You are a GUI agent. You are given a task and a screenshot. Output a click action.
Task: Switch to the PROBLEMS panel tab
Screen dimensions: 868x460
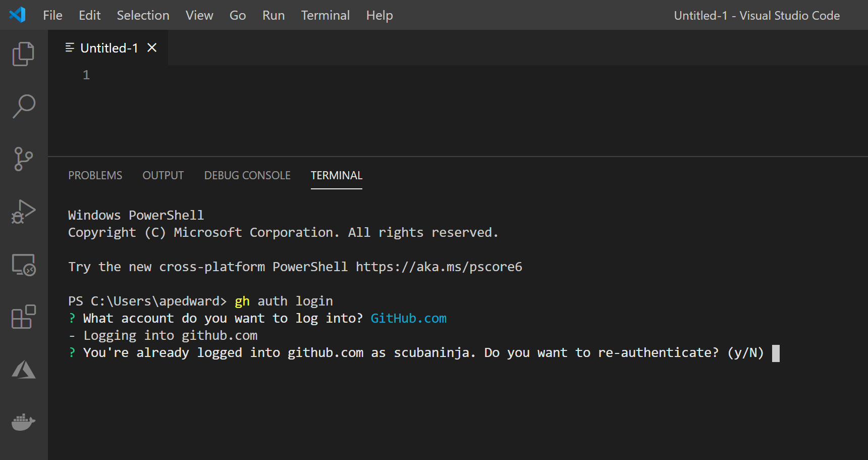tap(95, 175)
